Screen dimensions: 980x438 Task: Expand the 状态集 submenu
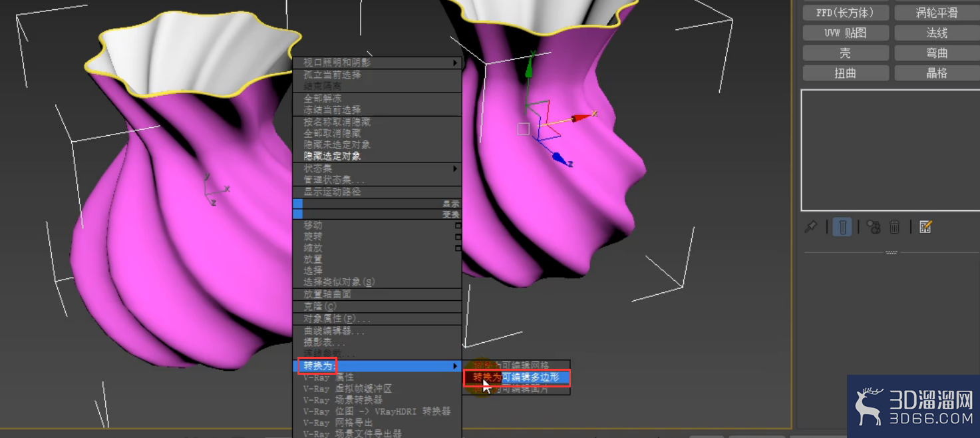click(377, 169)
